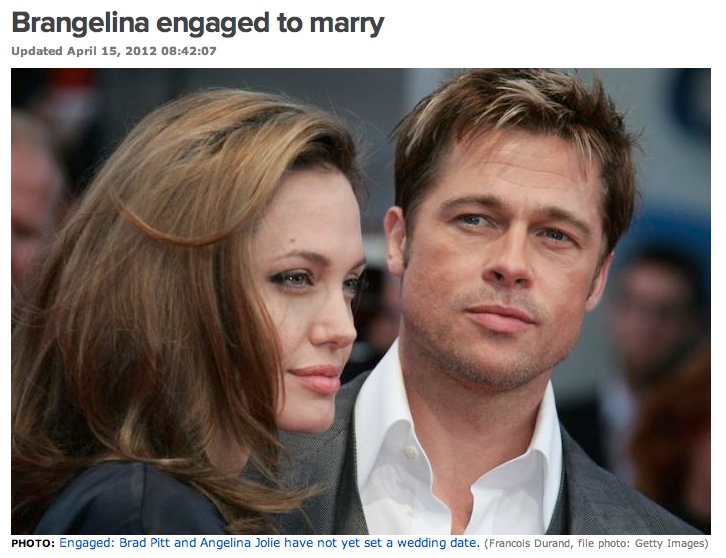Click the word "marry" in the headline
The width and height of the screenshot is (726, 558).
pyautogui.click(x=347, y=25)
